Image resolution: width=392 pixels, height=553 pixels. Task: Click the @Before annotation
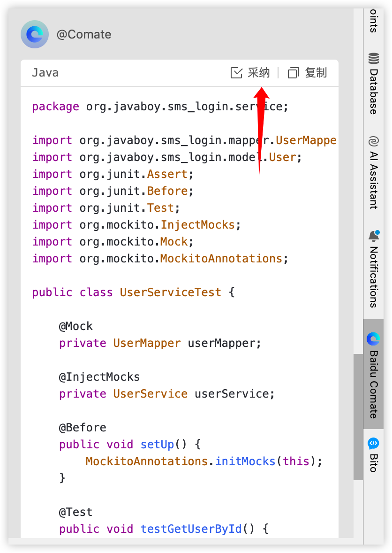83,428
